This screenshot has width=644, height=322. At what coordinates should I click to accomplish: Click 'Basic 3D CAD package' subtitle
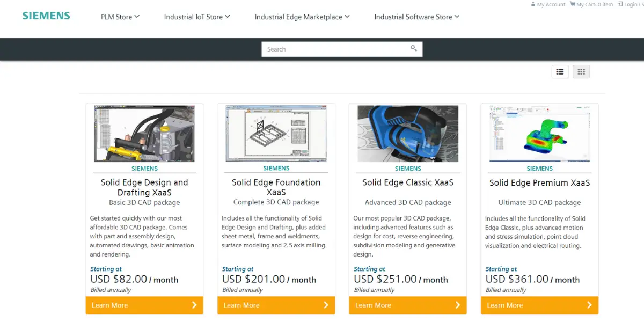pyautogui.click(x=144, y=202)
